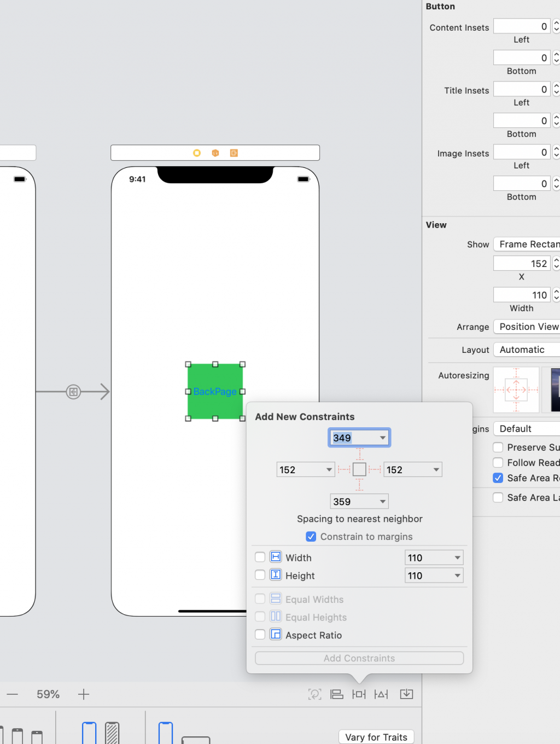Image resolution: width=560 pixels, height=744 pixels.
Task: Click the Vary for Traits button
Action: [x=376, y=737]
